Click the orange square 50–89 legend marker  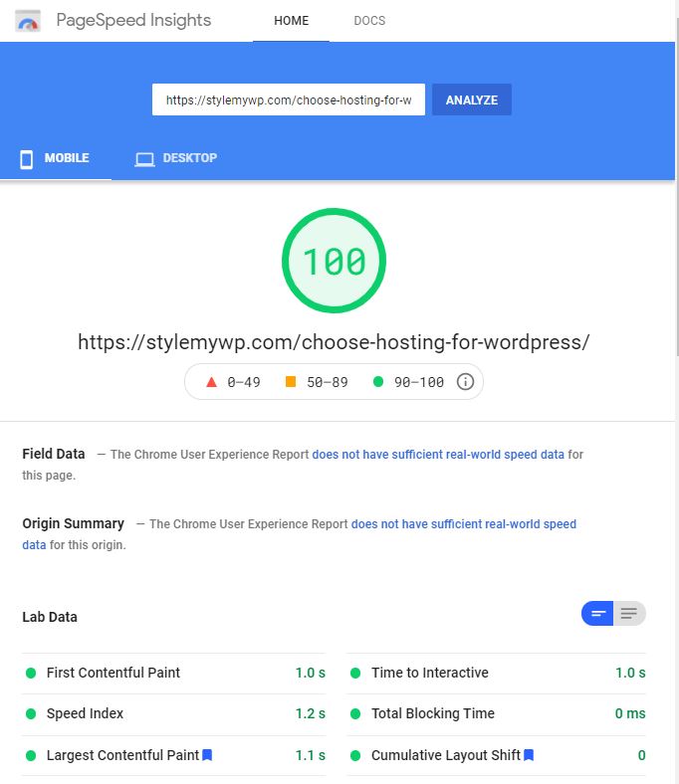290,382
